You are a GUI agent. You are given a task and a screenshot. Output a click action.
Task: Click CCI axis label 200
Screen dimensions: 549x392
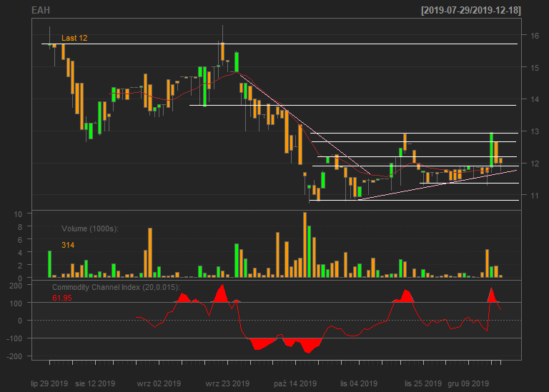pos(16,286)
